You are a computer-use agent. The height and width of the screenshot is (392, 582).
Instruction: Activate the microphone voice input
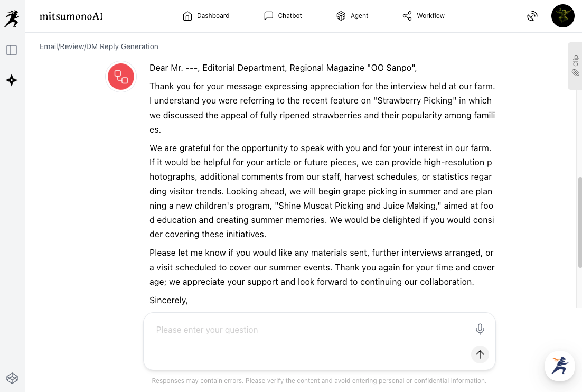[x=480, y=329]
